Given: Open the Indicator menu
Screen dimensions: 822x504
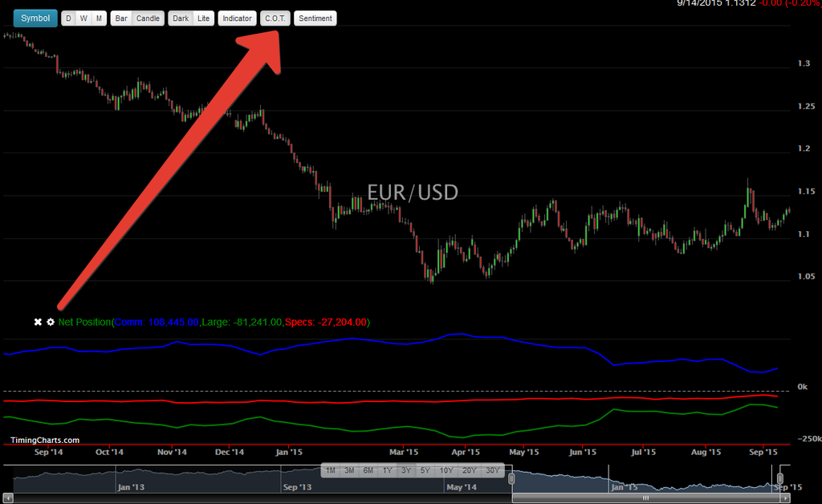Looking at the screenshot, I should [237, 18].
